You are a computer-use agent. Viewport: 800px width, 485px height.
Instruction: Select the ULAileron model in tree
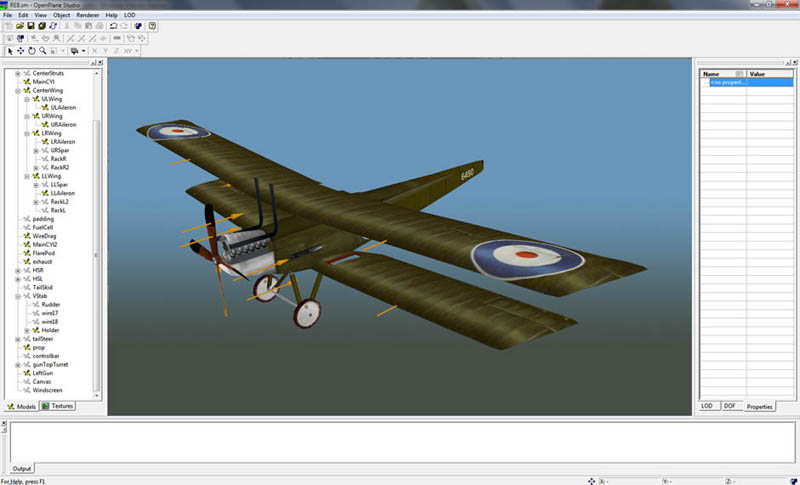click(x=63, y=108)
